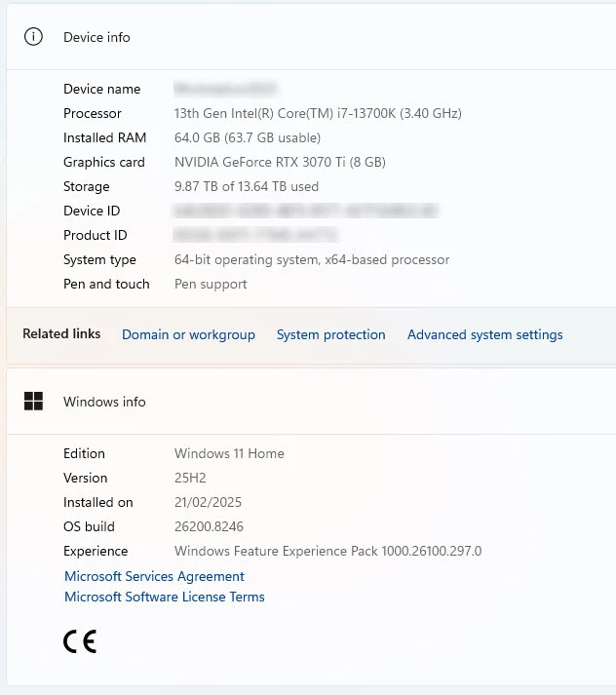The image size is (616, 695).
Task: Click the Windows Feature Experience Pack text
Action: point(327,551)
